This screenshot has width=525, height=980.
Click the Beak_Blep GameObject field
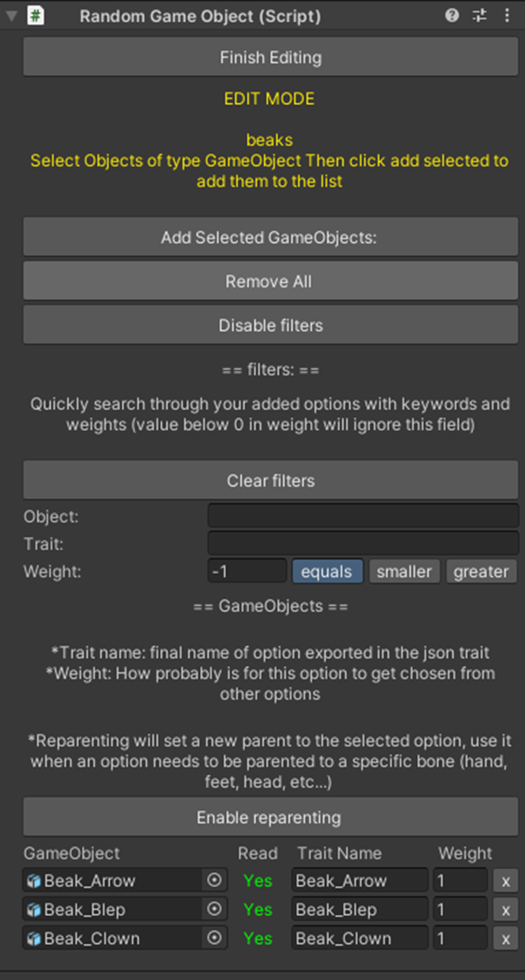pyautogui.click(x=125, y=910)
